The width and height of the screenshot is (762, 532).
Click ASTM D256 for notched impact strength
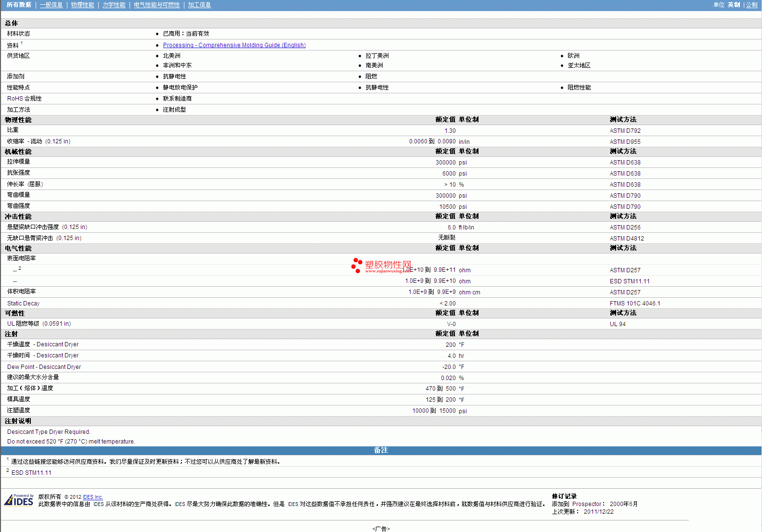625,228
